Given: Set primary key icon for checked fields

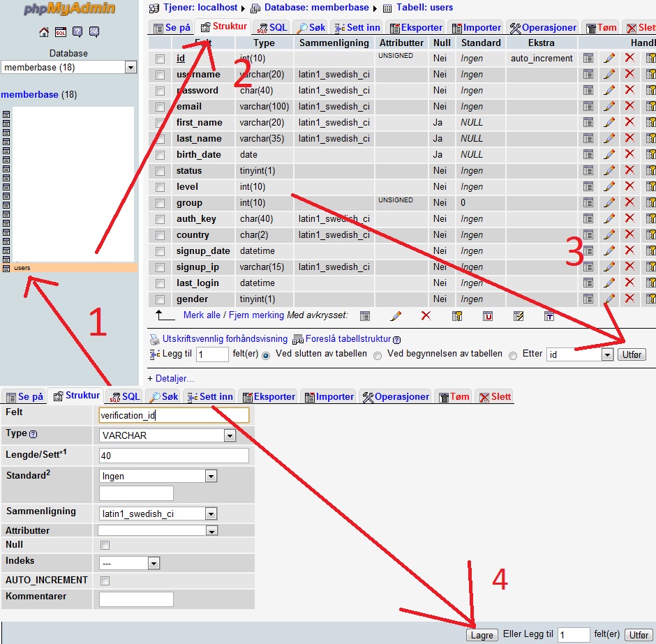Looking at the screenshot, I should coord(457,316).
